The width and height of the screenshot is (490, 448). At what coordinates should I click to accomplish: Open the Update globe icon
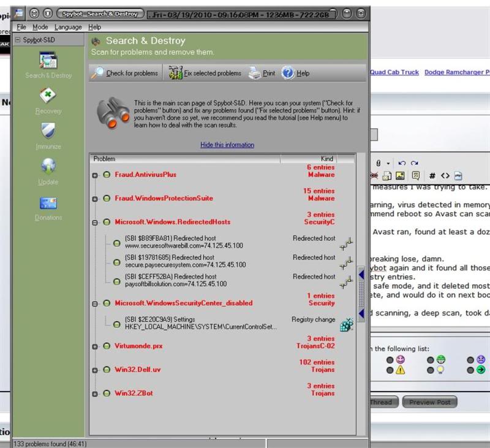48,165
